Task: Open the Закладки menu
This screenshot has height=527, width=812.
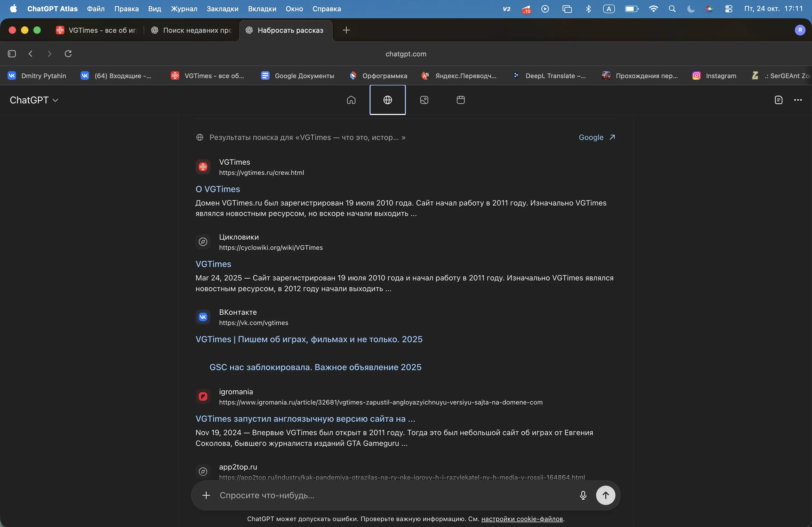Action: point(222,9)
